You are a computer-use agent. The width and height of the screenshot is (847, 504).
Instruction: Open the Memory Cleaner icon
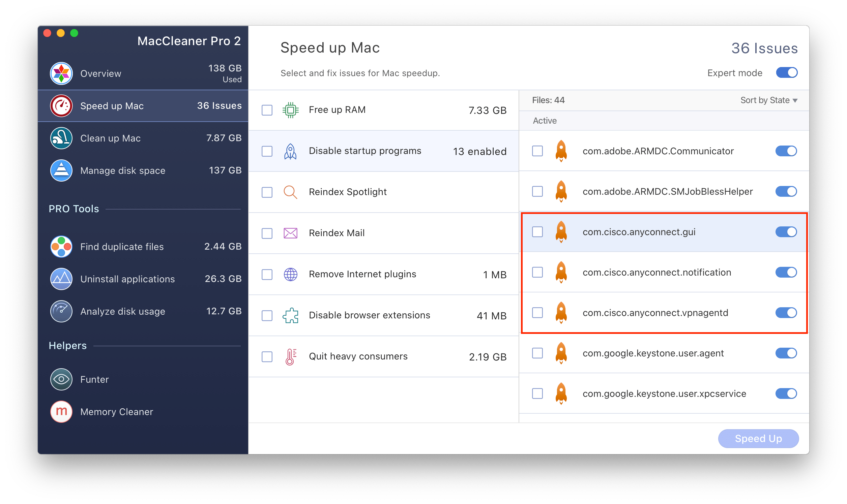[x=61, y=412]
